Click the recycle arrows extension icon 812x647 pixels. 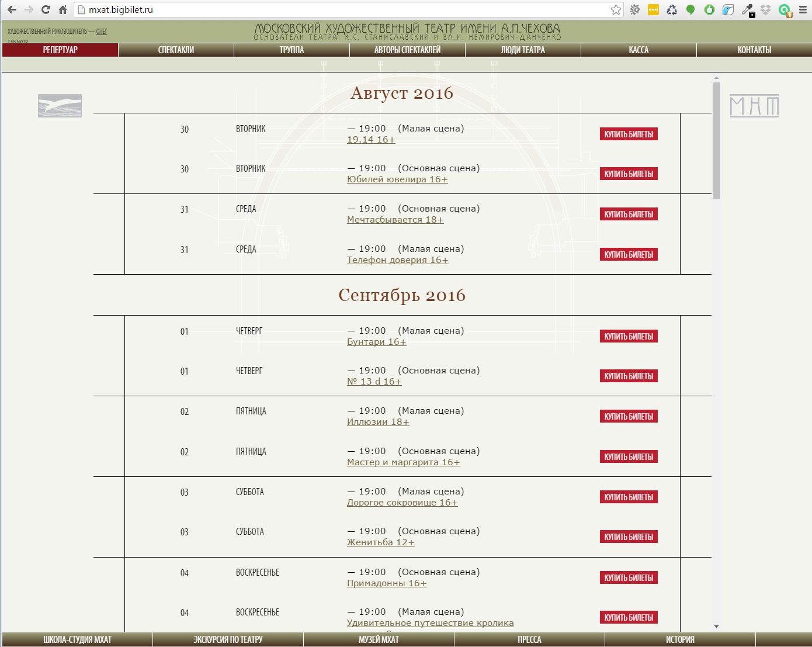[x=672, y=10]
